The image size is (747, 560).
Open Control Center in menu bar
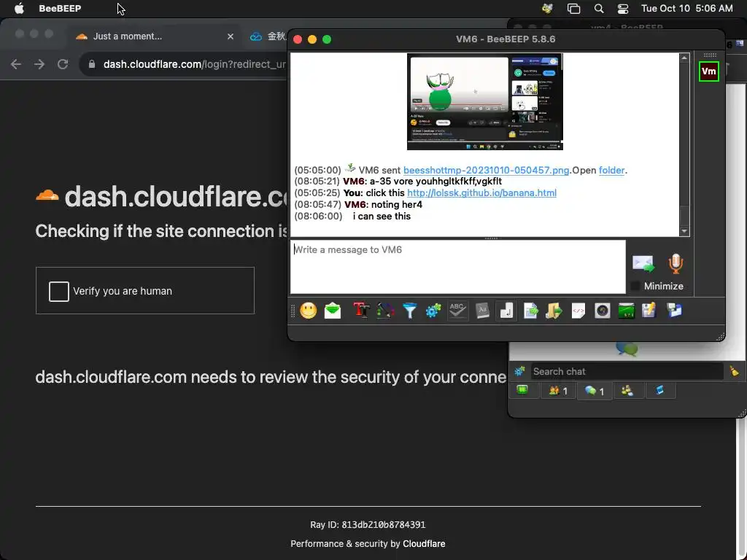coord(623,9)
